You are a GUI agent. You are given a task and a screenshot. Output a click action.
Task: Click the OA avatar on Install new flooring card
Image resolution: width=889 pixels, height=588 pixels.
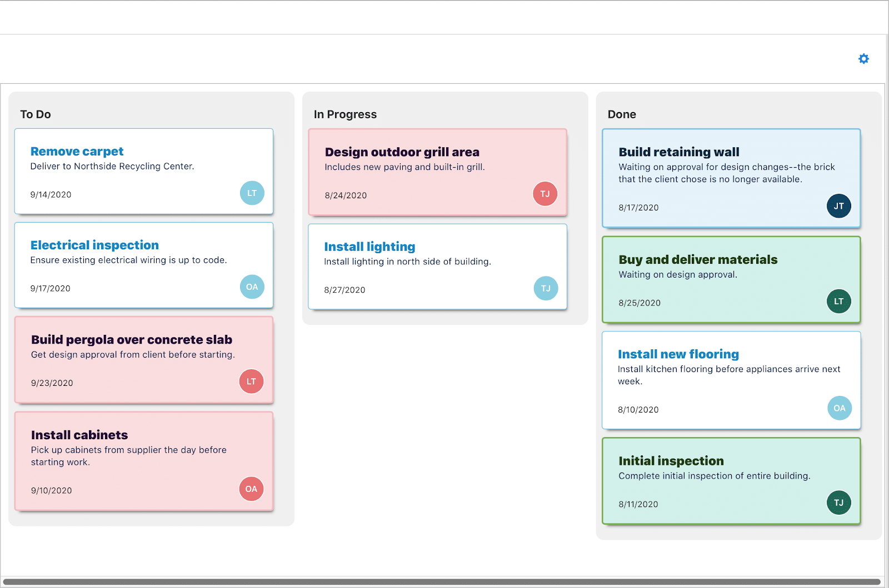[840, 408]
